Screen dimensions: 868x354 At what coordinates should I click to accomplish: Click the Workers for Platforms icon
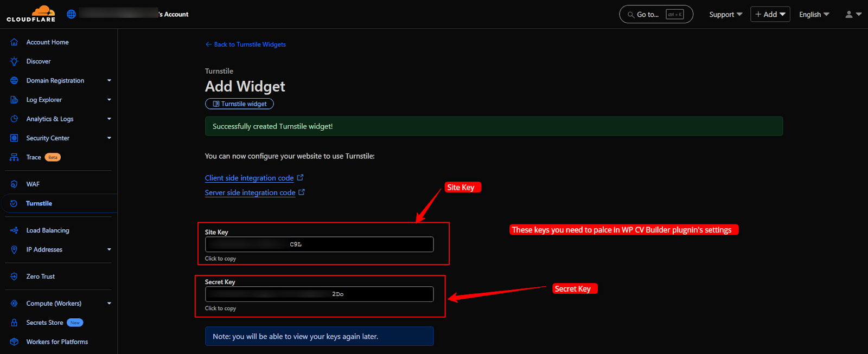point(14,342)
